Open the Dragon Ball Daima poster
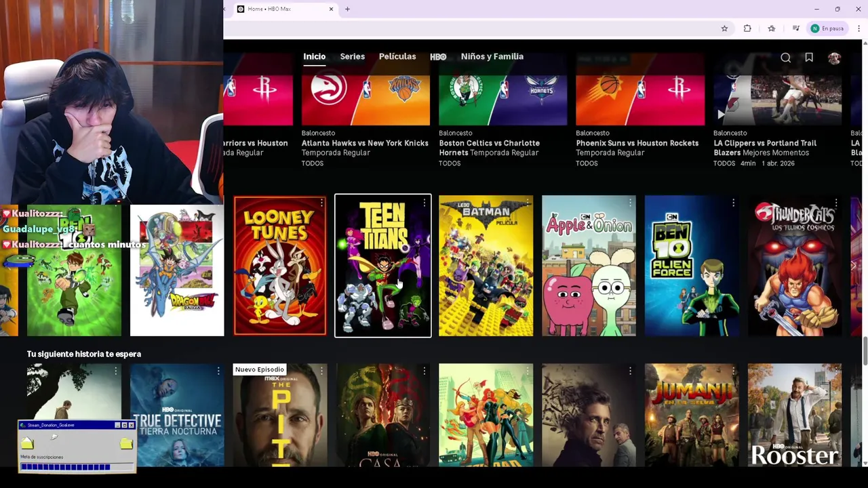Screen dimensions: 868x488 click(x=177, y=270)
